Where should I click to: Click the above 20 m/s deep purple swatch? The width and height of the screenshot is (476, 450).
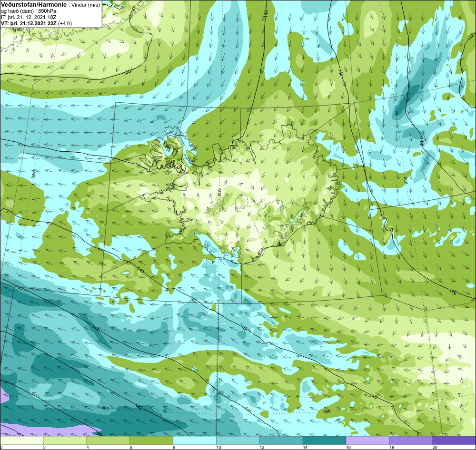[454, 440]
